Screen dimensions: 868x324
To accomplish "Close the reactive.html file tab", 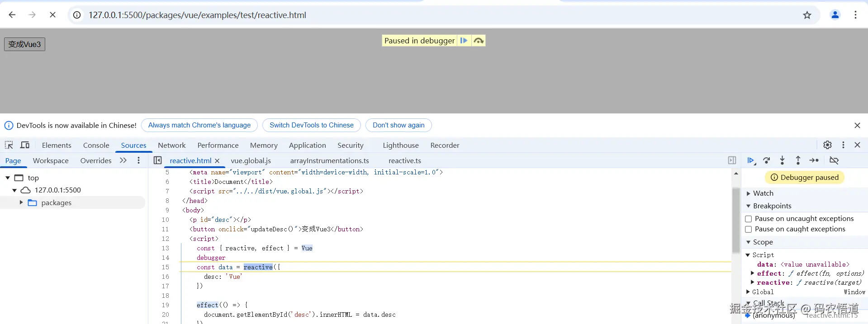I will pyautogui.click(x=217, y=161).
